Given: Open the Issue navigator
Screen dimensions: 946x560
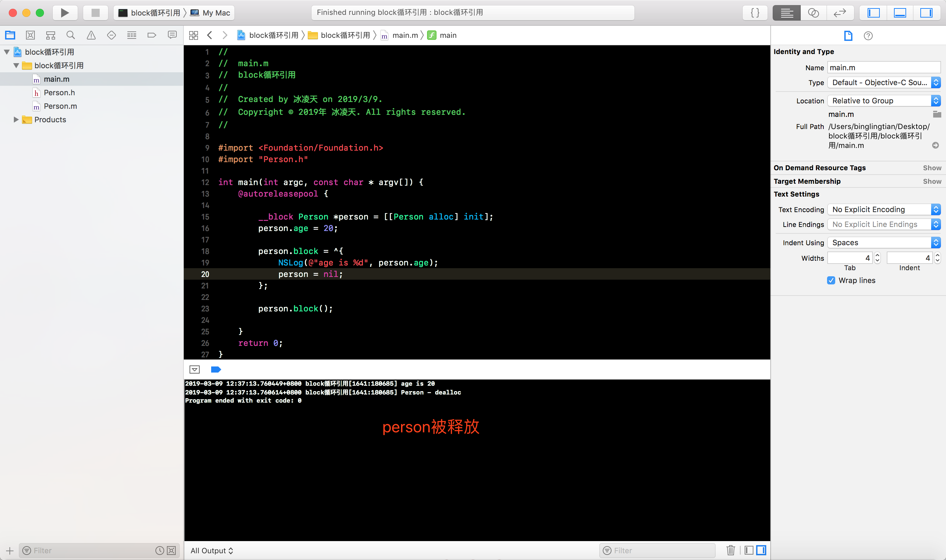Looking at the screenshot, I should click(x=91, y=35).
